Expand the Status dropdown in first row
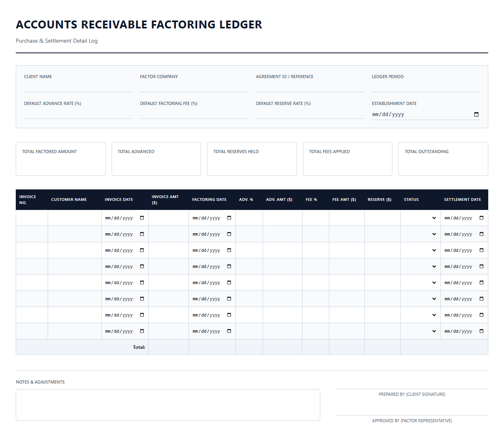504x440 pixels. coord(420,218)
